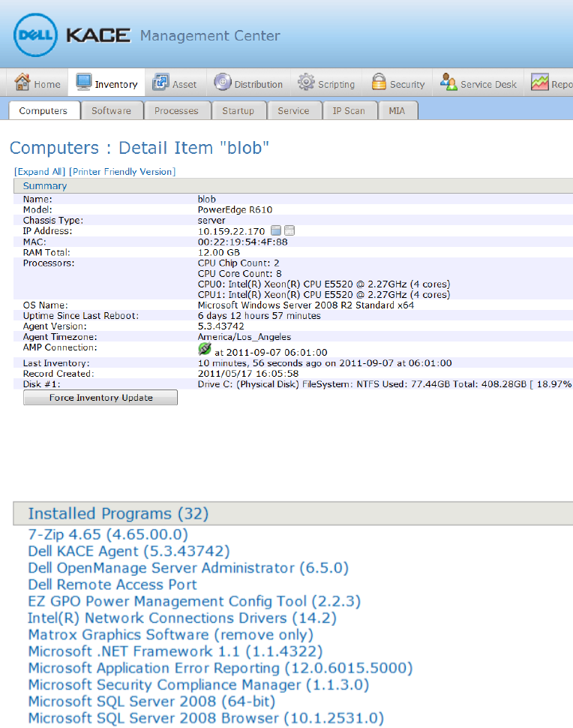Viewport: 573px width, 728px height.
Task: Click the Dell logo icon
Action: click(x=36, y=35)
